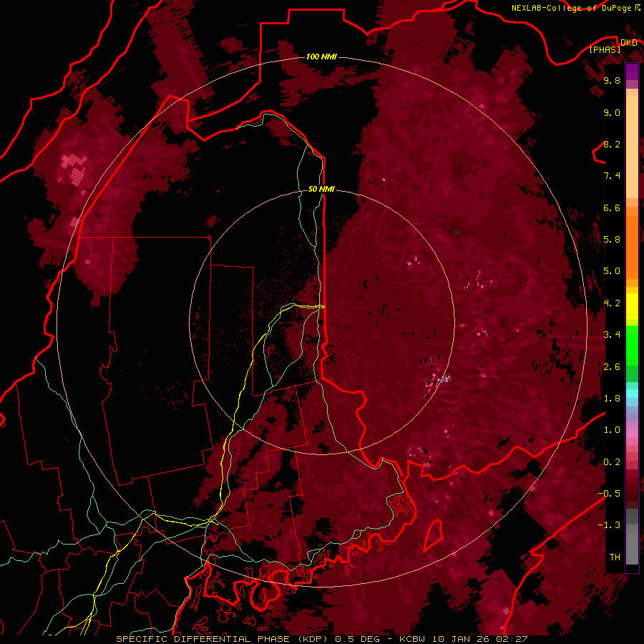Click the TH label at the scale bottom

[x=615, y=557]
